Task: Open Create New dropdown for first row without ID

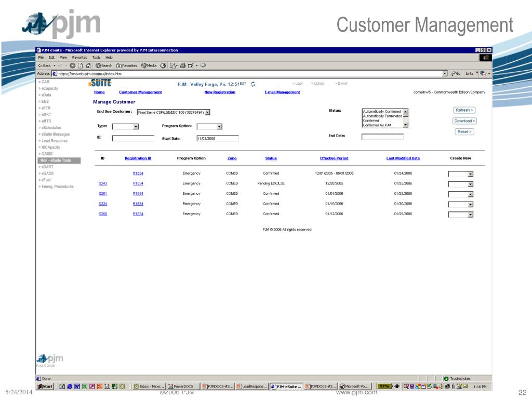Action: [x=470, y=174]
